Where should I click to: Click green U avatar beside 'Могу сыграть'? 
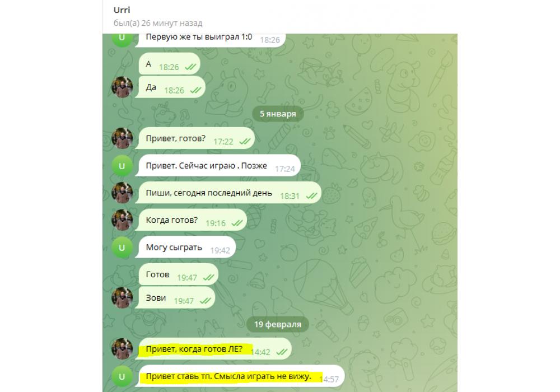coord(122,248)
